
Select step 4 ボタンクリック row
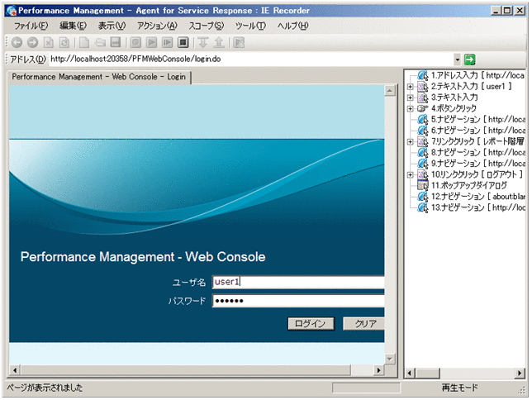tap(454, 108)
